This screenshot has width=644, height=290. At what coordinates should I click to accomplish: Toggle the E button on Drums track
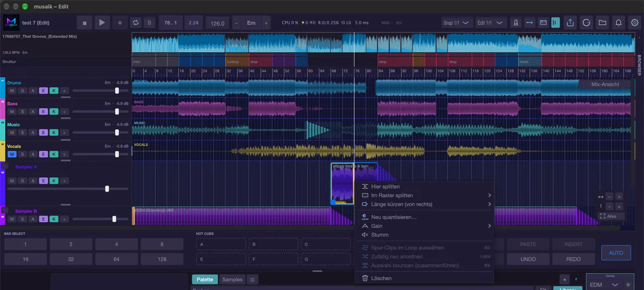[43, 90]
